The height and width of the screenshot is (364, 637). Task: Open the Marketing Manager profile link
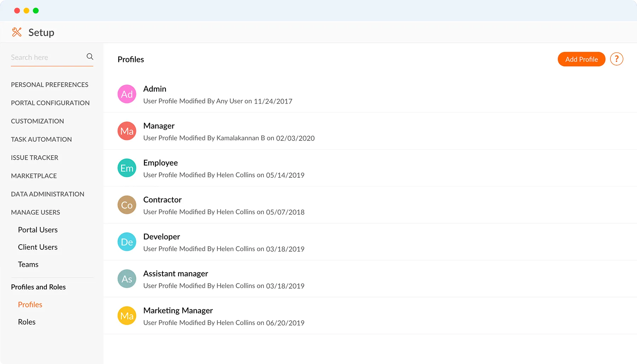pyautogui.click(x=178, y=310)
